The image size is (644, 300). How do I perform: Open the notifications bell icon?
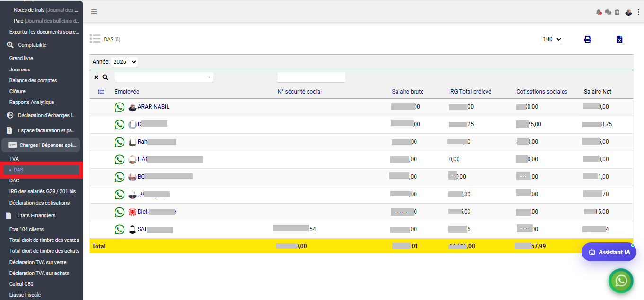pos(599,12)
